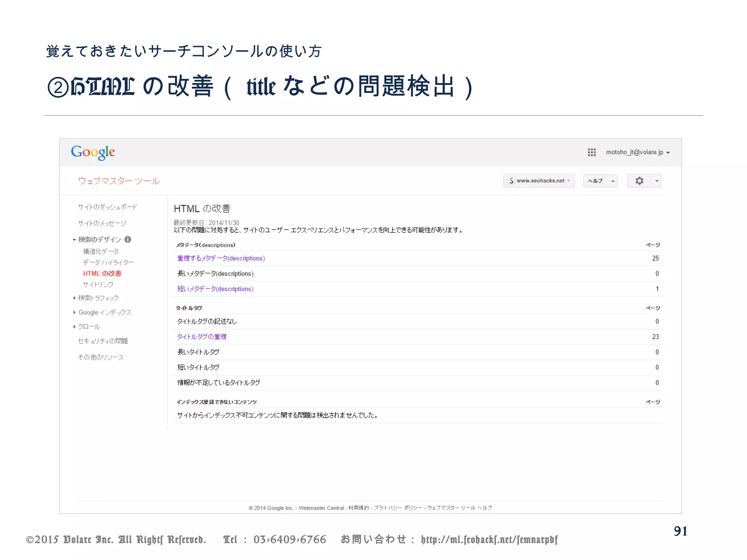Open セキュリティの問題 in sidebar

point(103,341)
